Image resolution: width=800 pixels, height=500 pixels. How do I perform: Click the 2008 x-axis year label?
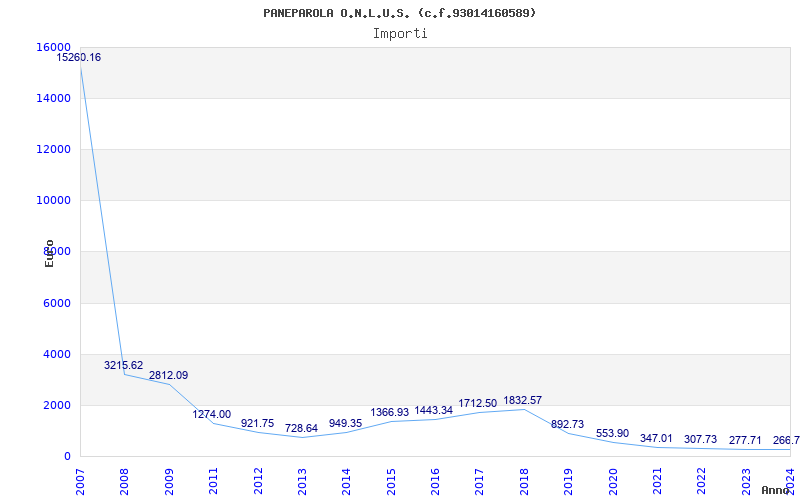124,481
